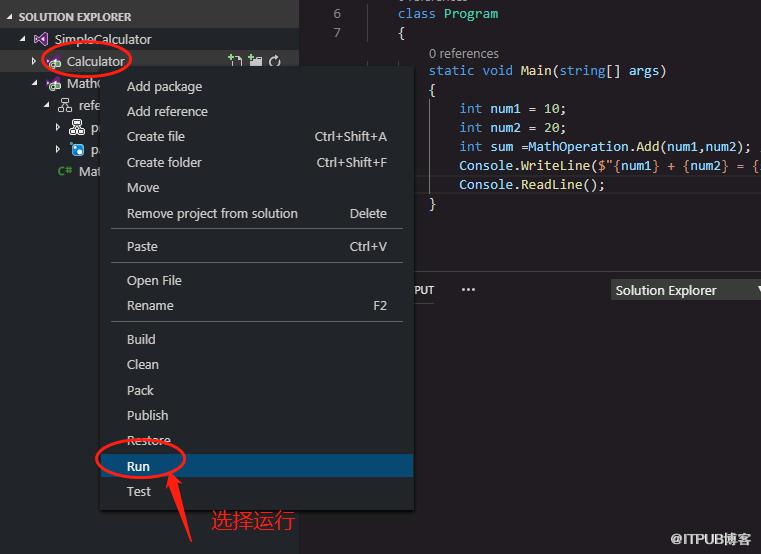
Task: Click the create folder icon on Calculator row
Action: pyautogui.click(x=255, y=61)
